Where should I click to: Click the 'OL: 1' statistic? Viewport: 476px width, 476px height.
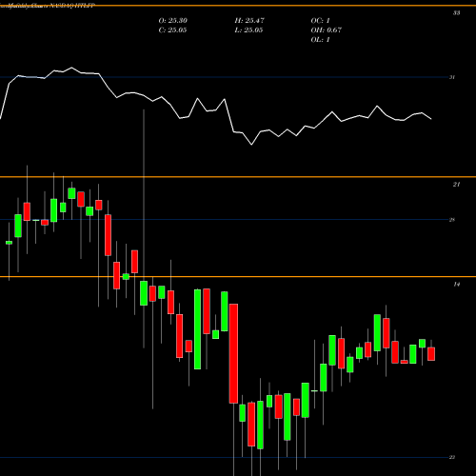321,40
